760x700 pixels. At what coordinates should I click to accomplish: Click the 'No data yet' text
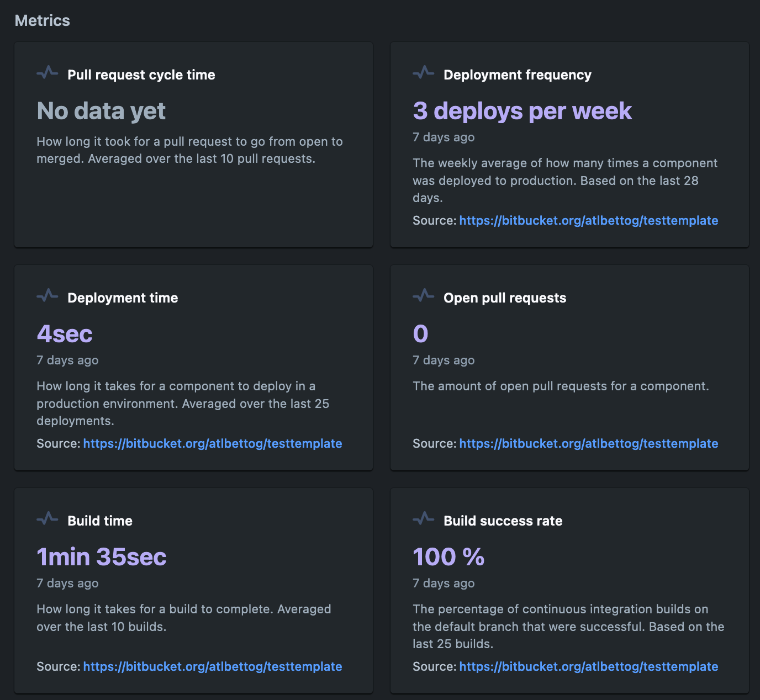pos(101,111)
